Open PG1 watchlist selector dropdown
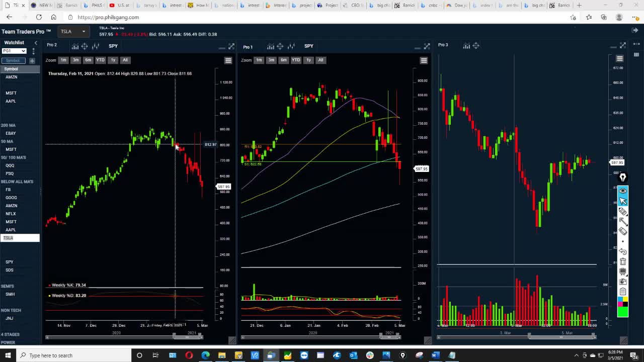The width and height of the screenshot is (644, 362). pyautogui.click(x=14, y=51)
